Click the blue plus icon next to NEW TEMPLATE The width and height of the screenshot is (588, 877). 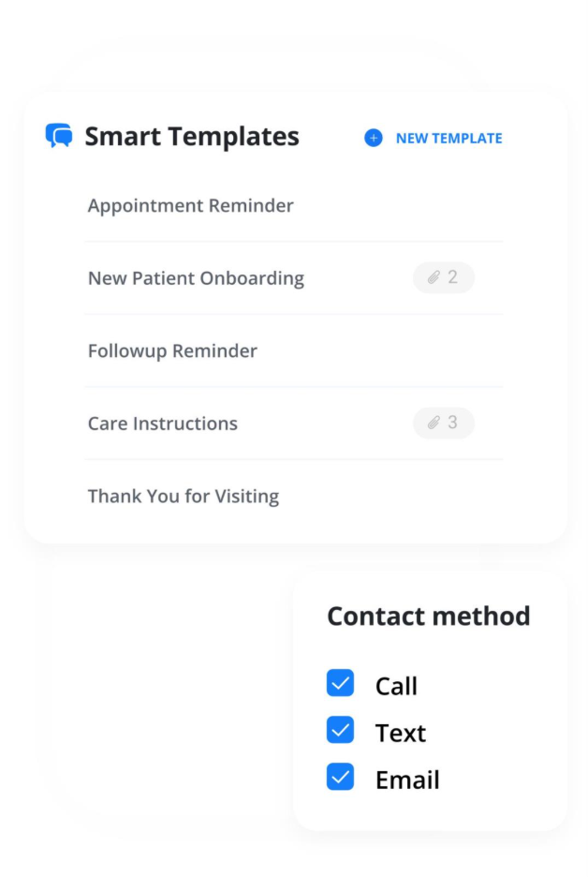click(374, 138)
